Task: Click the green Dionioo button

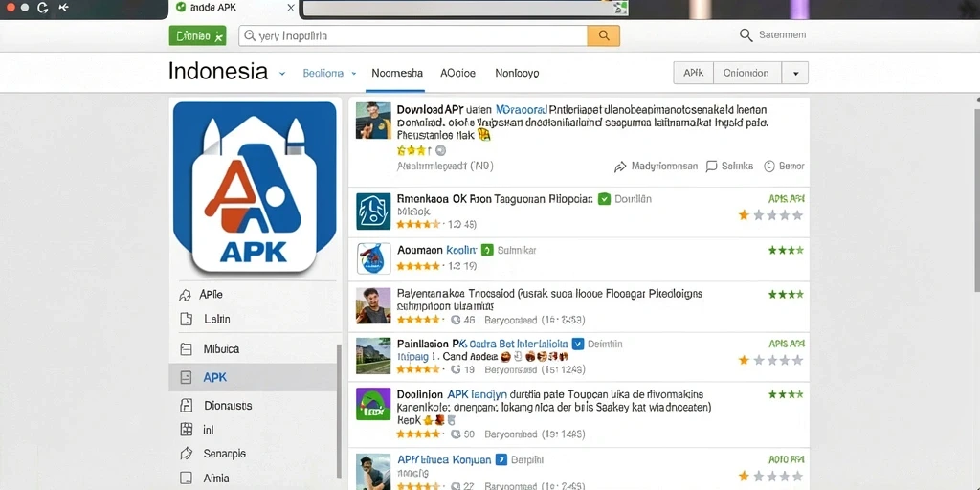Action: 197,35
